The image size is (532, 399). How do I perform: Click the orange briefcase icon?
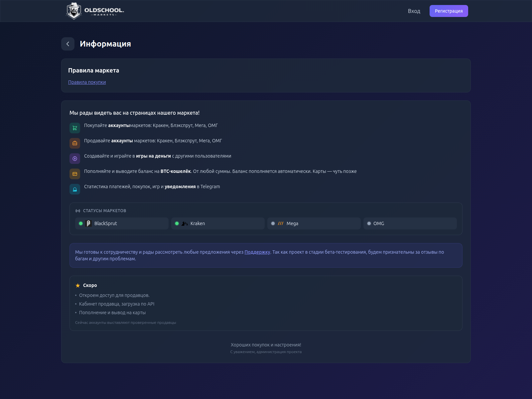75,143
